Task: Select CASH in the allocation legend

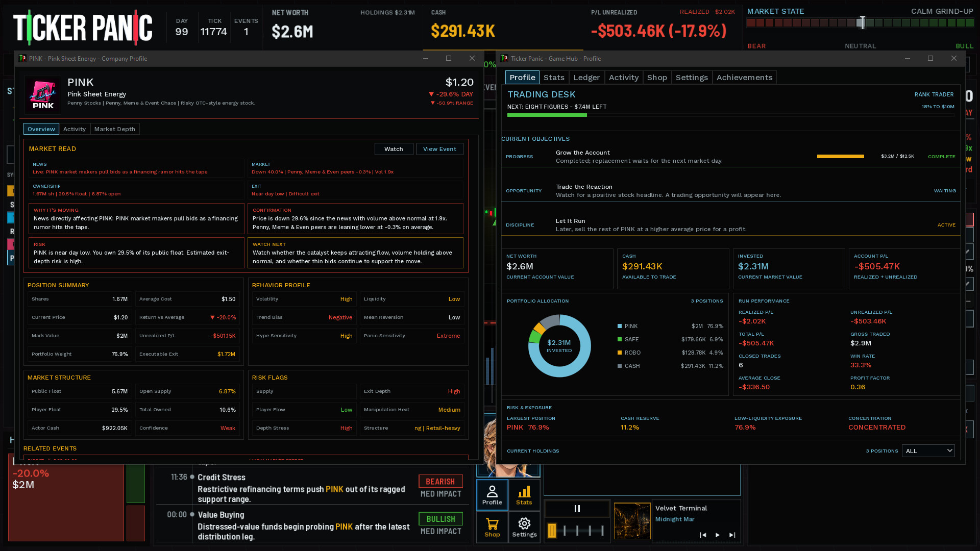Action: 670,366
